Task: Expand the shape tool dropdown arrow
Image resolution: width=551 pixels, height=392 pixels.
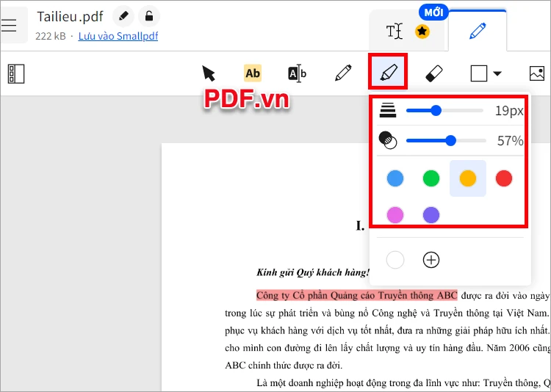Action: 497,73
